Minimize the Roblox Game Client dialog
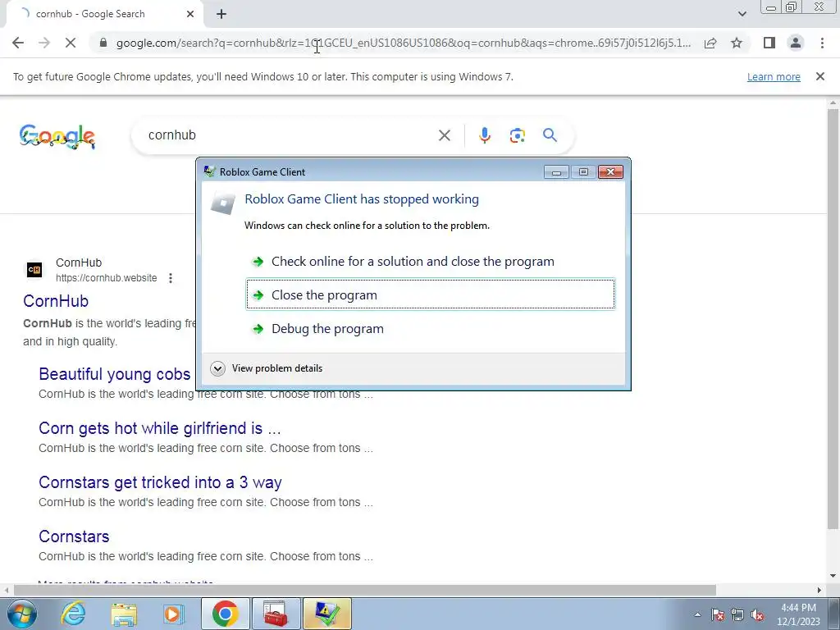The height and width of the screenshot is (630, 840). pos(556,172)
